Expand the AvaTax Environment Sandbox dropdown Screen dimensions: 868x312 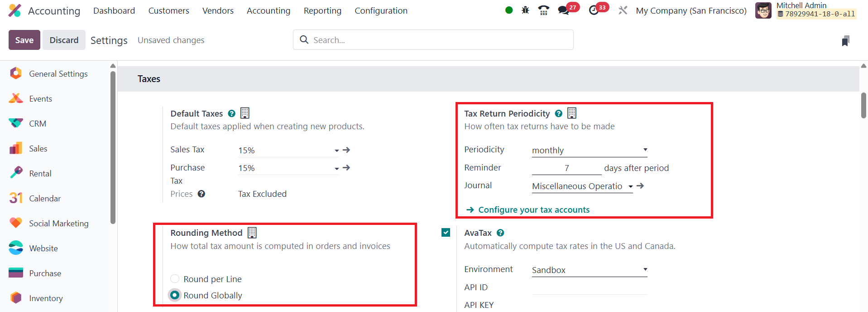[x=589, y=270]
